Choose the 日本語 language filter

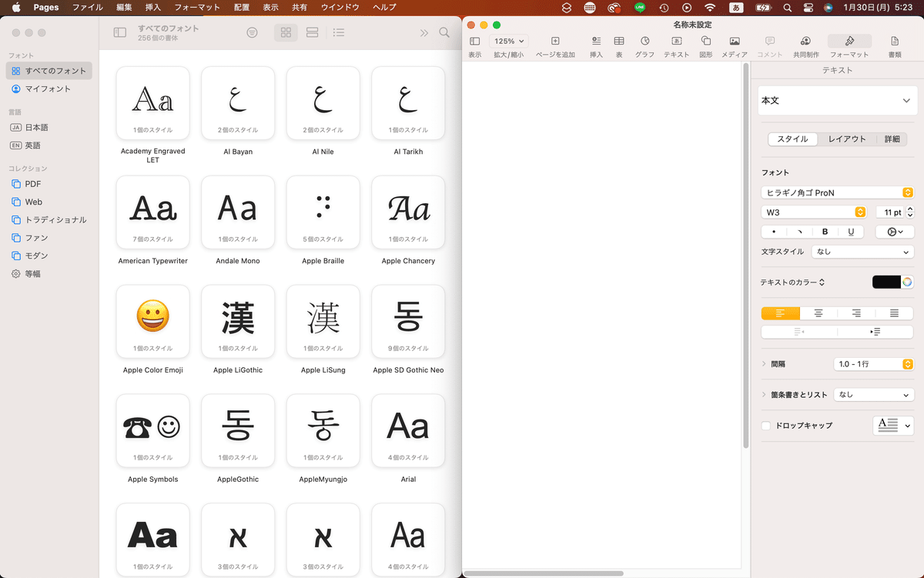click(x=49, y=127)
